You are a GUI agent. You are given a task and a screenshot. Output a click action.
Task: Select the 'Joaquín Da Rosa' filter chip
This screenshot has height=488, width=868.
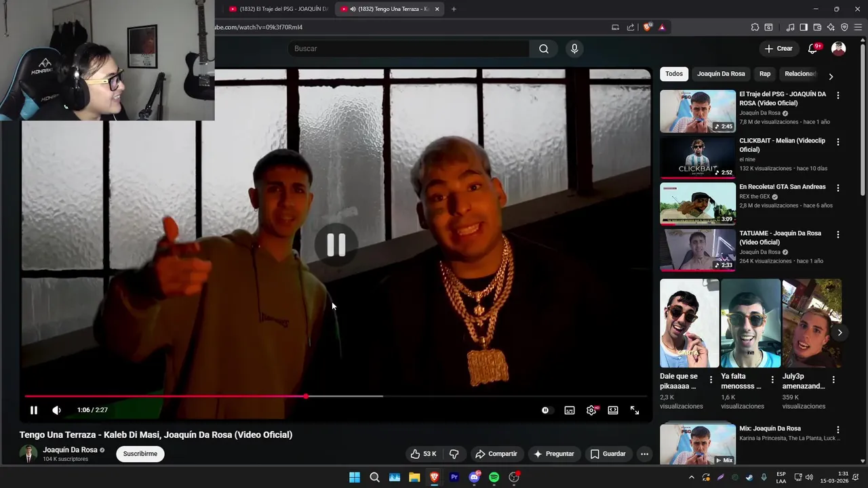coord(721,74)
